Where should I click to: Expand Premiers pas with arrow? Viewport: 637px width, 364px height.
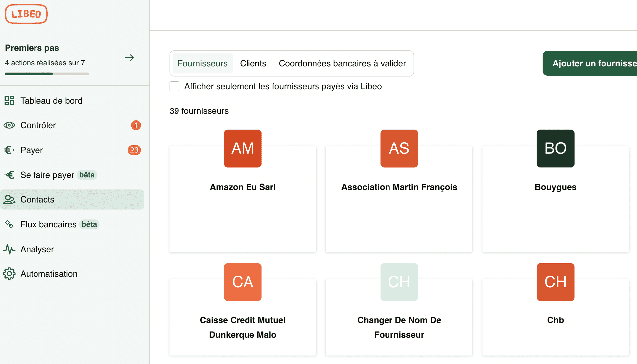pos(129,58)
